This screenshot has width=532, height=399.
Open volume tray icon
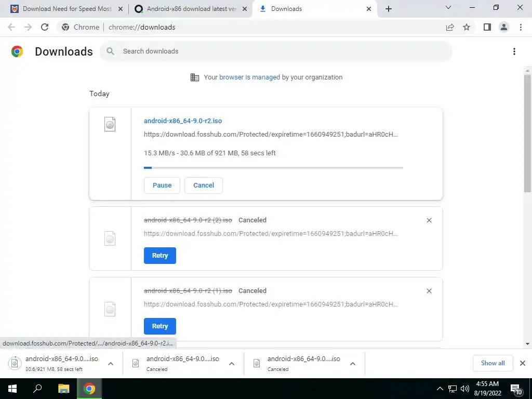tap(465, 389)
